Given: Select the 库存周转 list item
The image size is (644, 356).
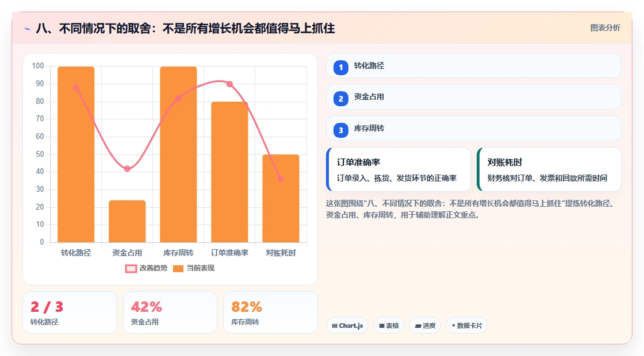Looking at the screenshot, I should (474, 129).
